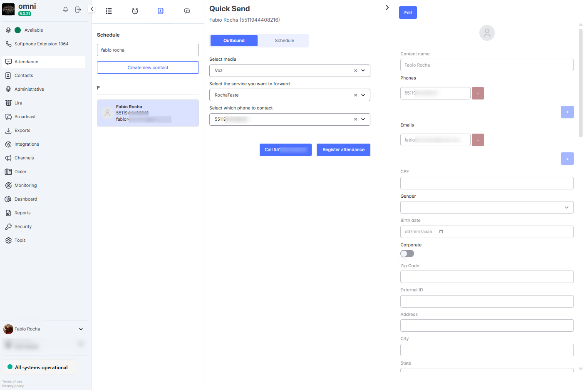This screenshot has width=588, height=390.
Task: Open the Gender dropdown
Action: [x=487, y=207]
